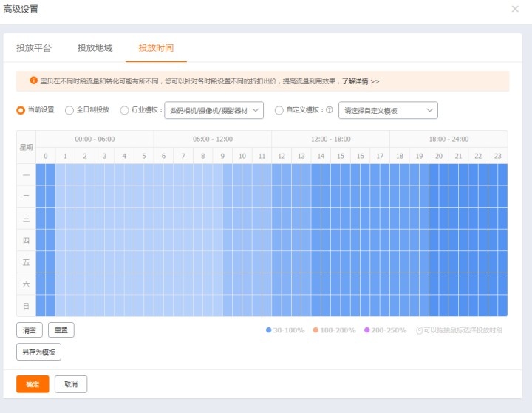The height and width of the screenshot is (413, 532).
Task: Click the hour 12 column header
Action: [282, 156]
